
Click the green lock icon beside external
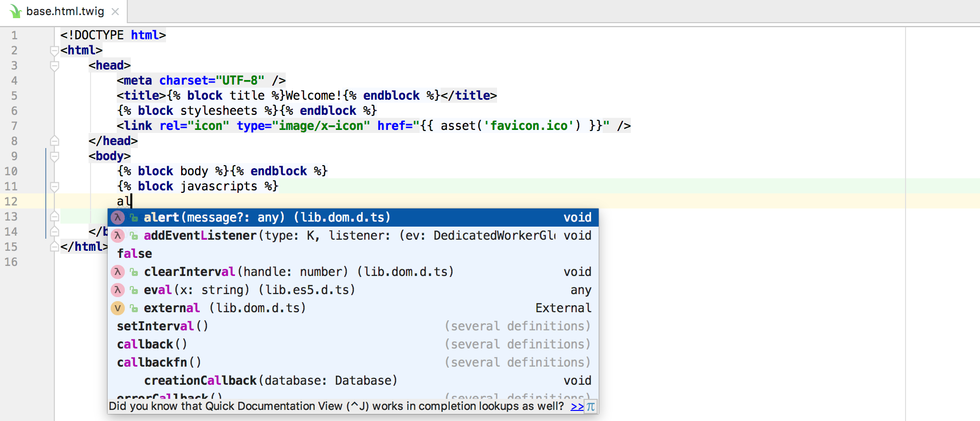[x=134, y=309]
